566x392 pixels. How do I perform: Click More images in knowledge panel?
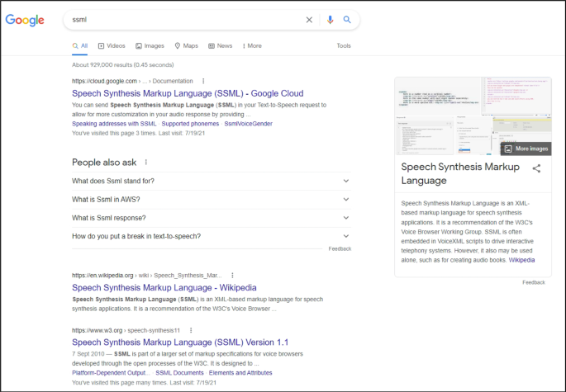click(526, 149)
